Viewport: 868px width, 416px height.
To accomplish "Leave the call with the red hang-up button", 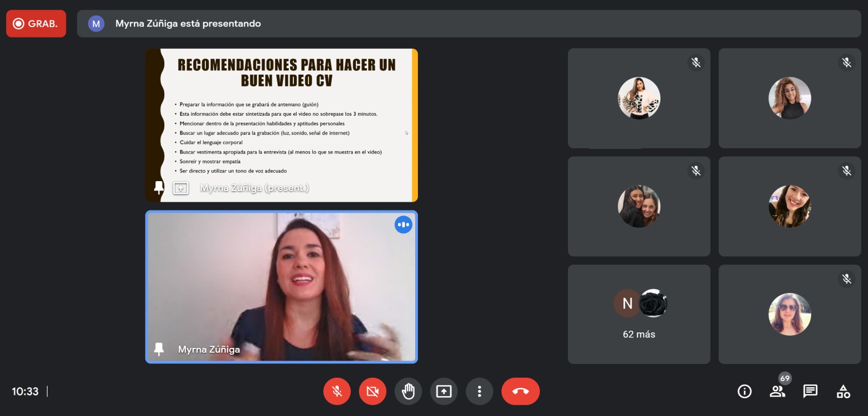I will click(520, 392).
